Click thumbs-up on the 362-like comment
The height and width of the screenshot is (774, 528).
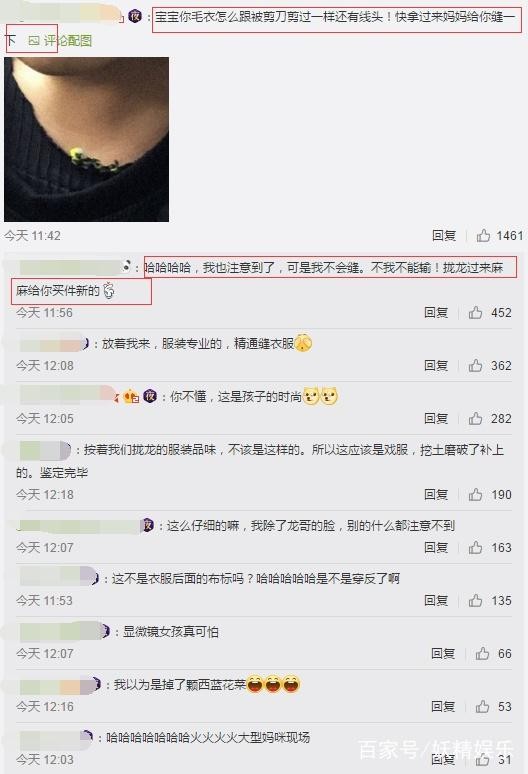[x=475, y=365]
